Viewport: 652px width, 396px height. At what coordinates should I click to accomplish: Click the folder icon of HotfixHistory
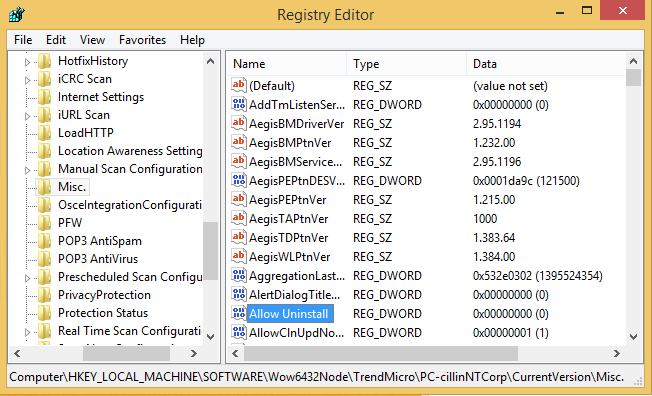click(x=44, y=61)
